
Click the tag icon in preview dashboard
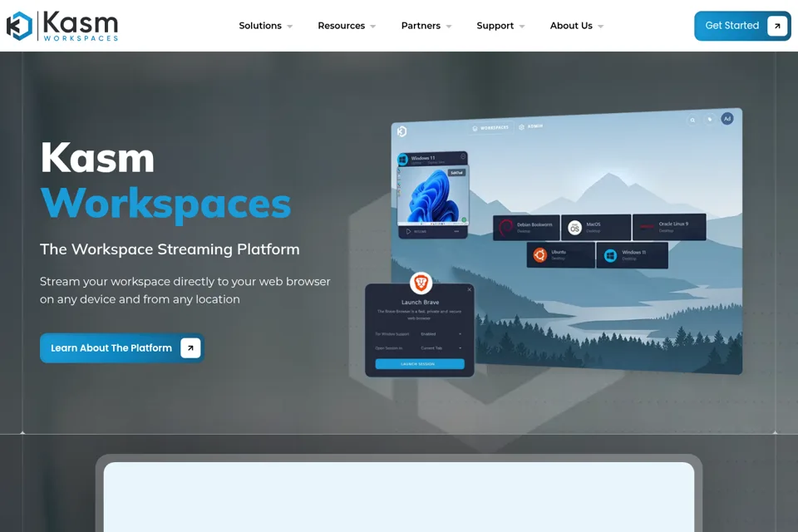click(x=709, y=120)
